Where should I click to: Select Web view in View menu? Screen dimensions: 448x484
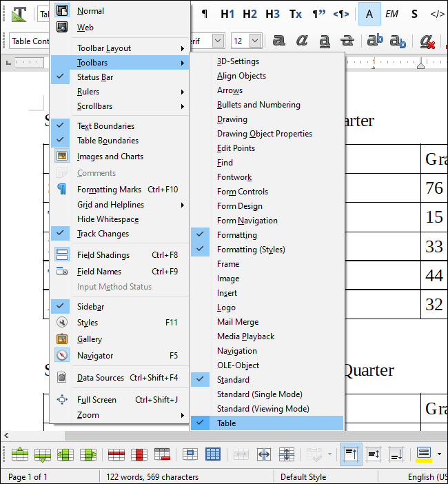[x=120, y=27]
